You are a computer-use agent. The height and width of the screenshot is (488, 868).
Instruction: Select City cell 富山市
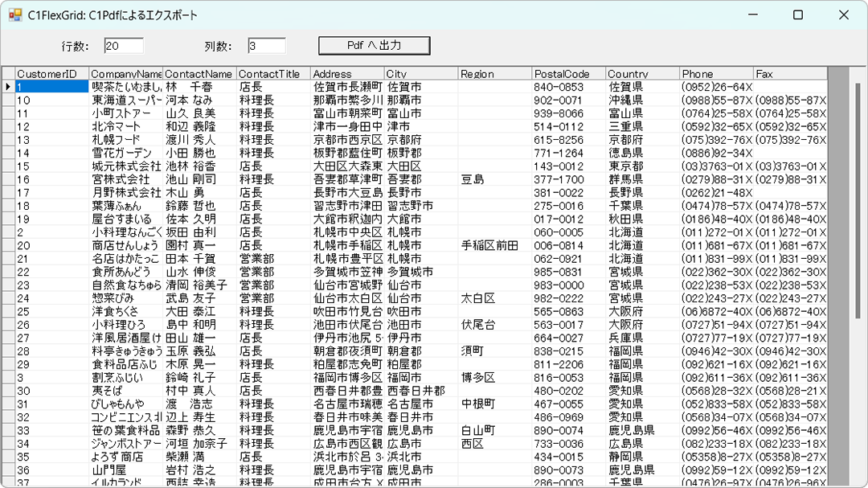pyautogui.click(x=421, y=113)
